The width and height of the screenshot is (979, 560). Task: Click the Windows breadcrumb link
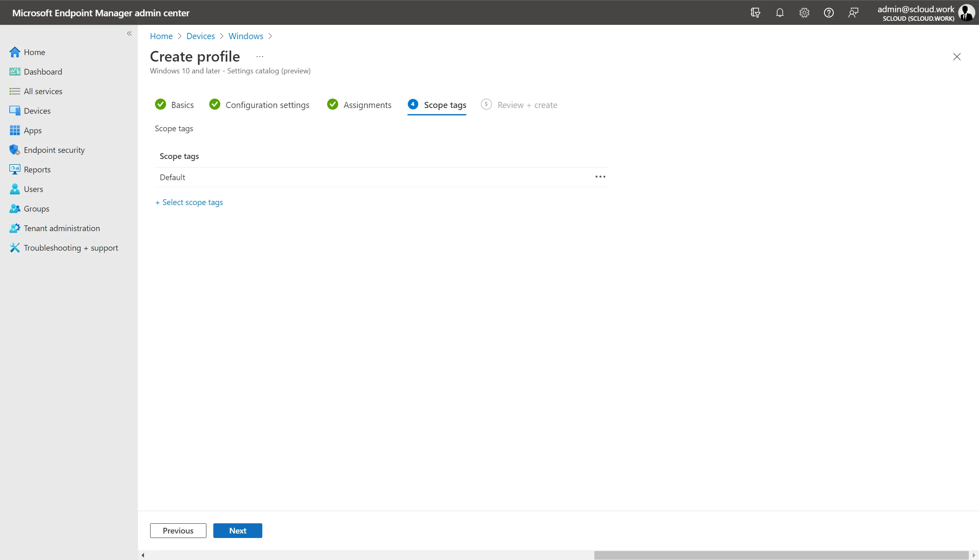click(246, 36)
